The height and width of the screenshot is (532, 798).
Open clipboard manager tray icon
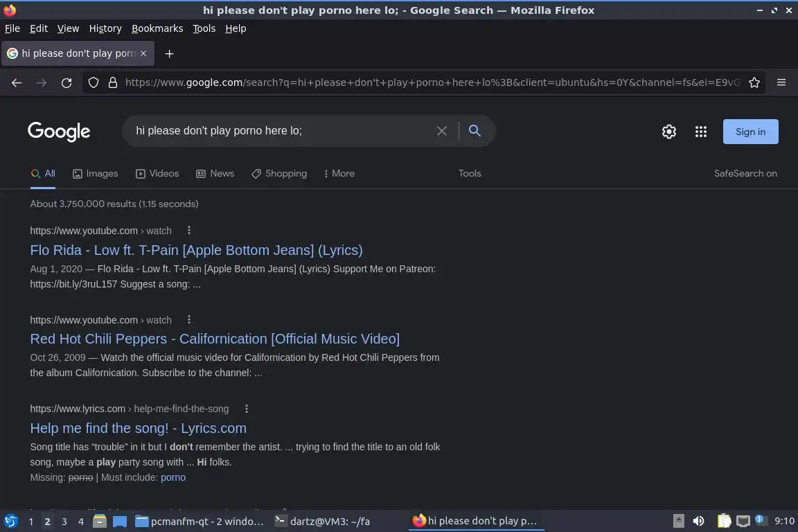[724, 522]
